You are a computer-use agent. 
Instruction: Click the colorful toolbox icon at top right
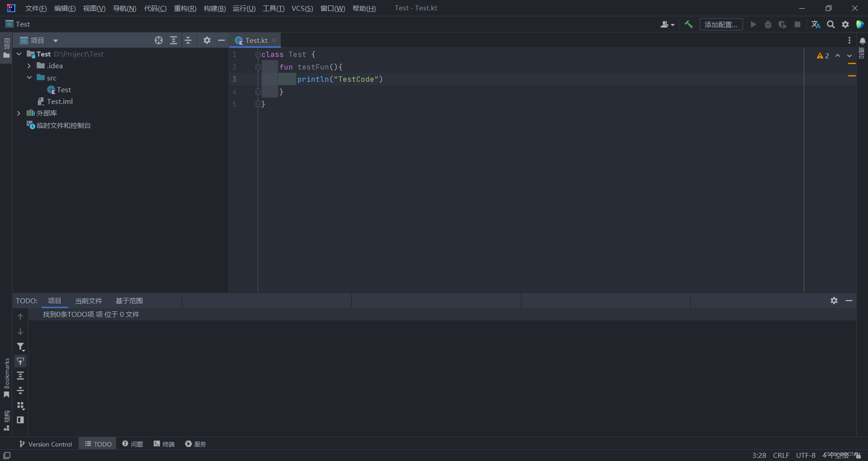(x=860, y=24)
